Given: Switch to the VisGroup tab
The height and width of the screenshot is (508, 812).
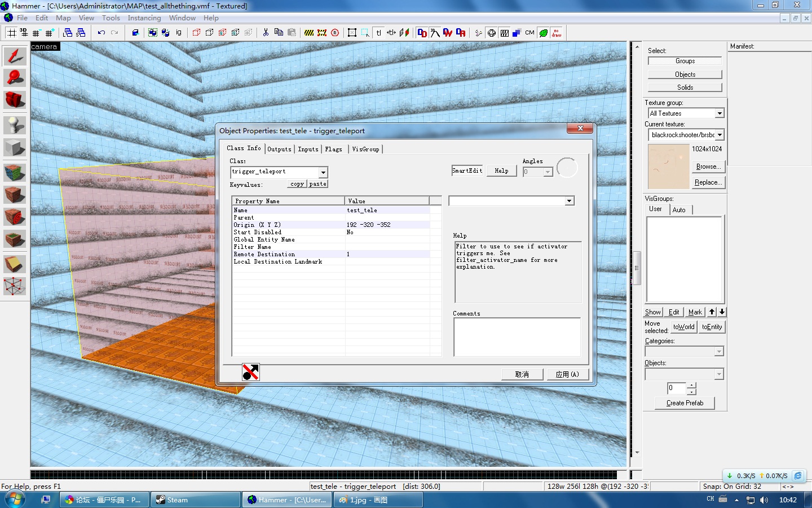Looking at the screenshot, I should pyautogui.click(x=365, y=150).
